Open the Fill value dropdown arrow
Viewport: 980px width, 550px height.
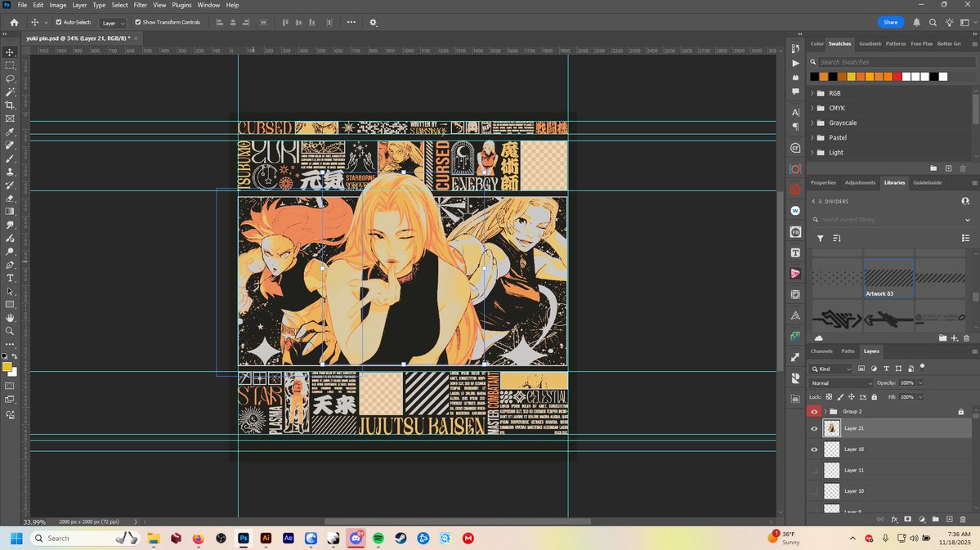pos(920,397)
